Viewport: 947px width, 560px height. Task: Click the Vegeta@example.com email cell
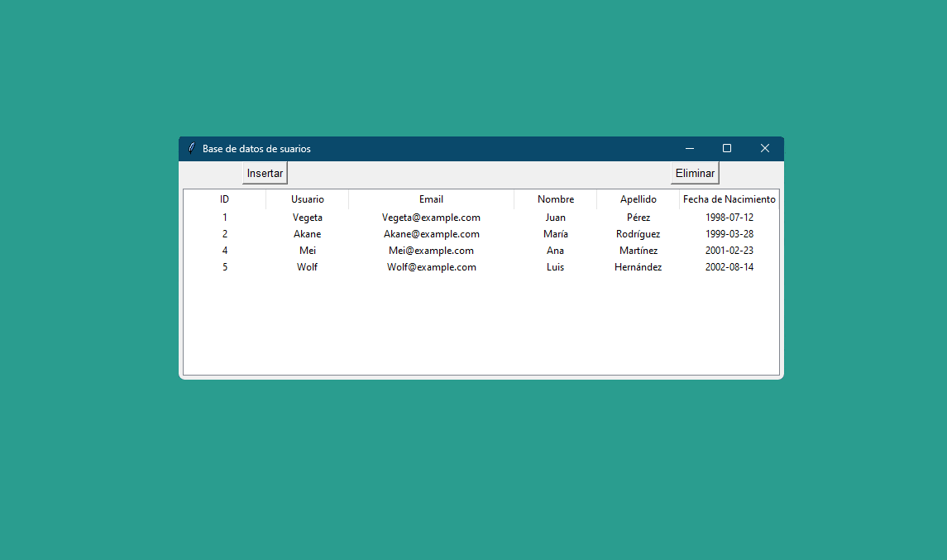[431, 218]
